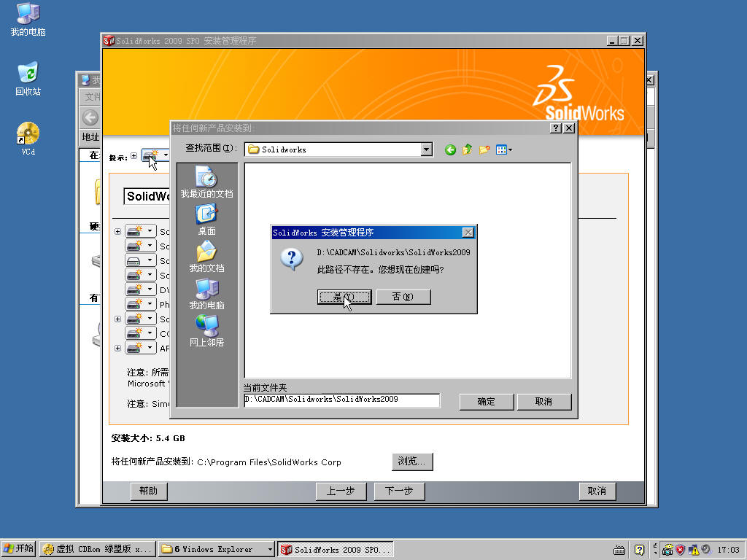Go back with green arrow icon

point(450,150)
